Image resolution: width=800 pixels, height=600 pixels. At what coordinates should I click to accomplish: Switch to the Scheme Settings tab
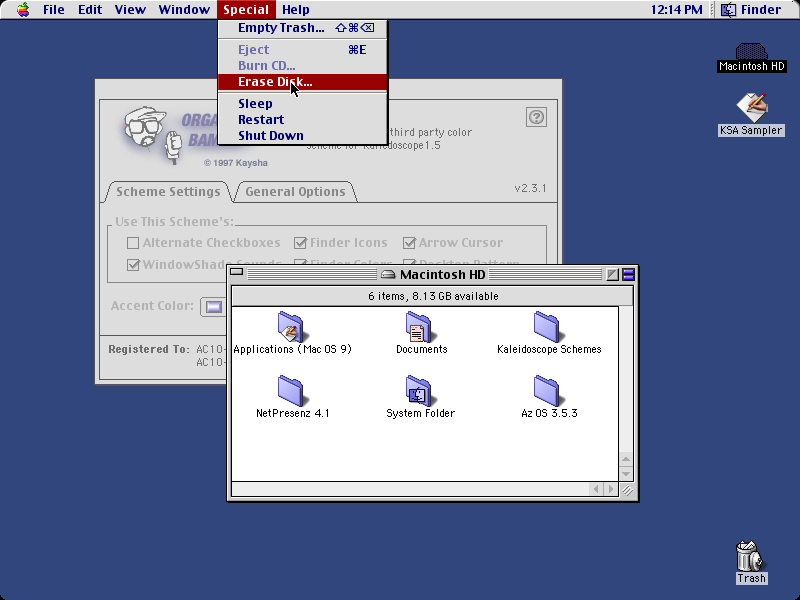(x=168, y=192)
